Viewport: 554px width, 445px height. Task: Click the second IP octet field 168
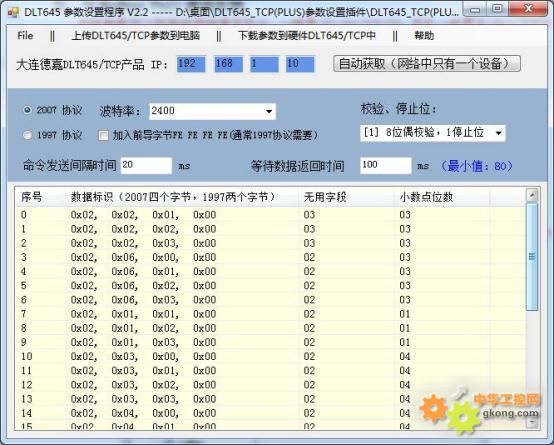[228, 64]
